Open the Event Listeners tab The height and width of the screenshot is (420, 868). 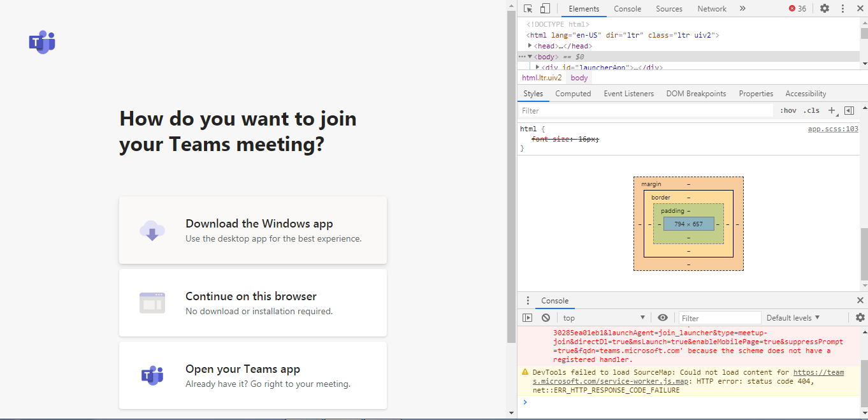(628, 94)
